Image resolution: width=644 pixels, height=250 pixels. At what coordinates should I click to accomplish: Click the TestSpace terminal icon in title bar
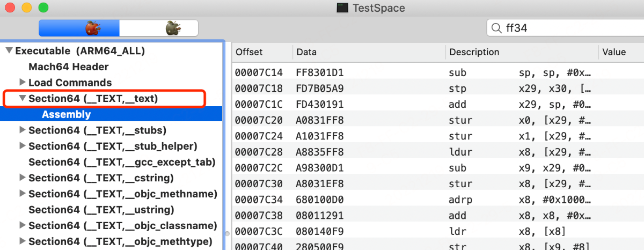pos(341,8)
